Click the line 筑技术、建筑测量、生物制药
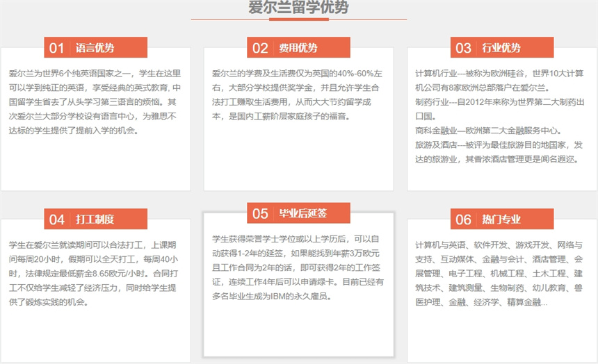Screen dimensions: 598x364 click(x=469, y=288)
